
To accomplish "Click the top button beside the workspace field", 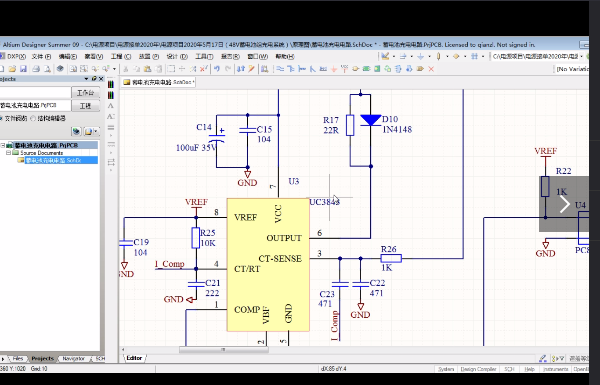I will (85, 93).
